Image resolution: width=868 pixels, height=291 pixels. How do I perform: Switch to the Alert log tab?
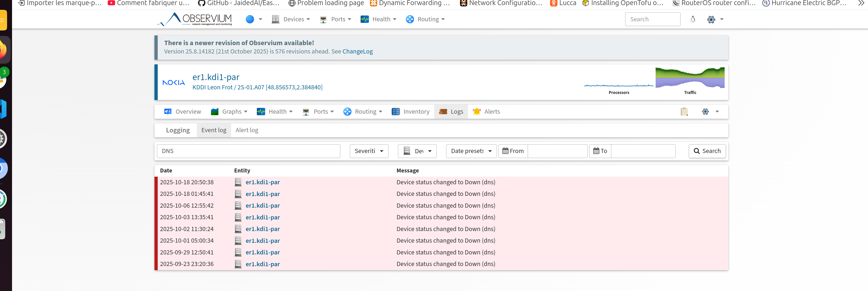(247, 130)
